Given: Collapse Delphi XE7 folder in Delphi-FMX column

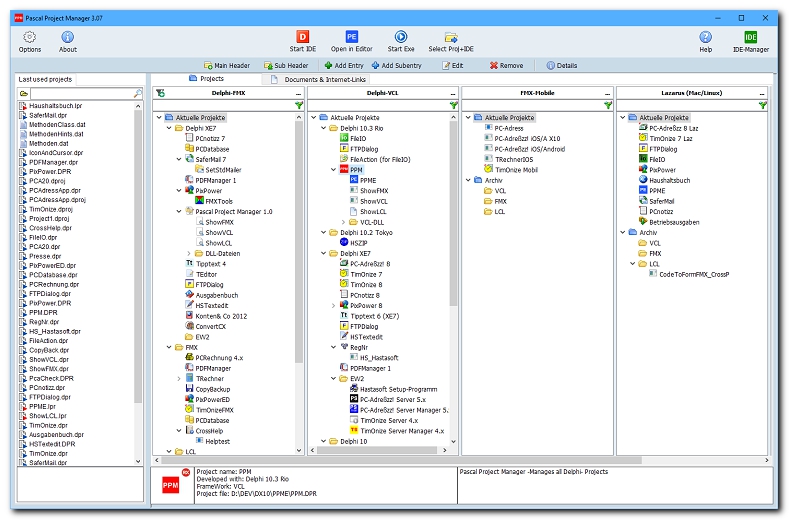Looking at the screenshot, I should tap(169, 128).
